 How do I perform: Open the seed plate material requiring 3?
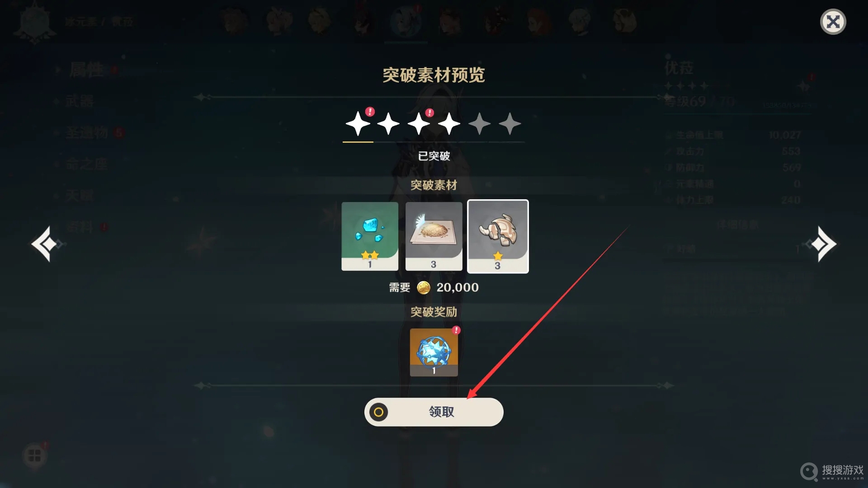(x=434, y=236)
